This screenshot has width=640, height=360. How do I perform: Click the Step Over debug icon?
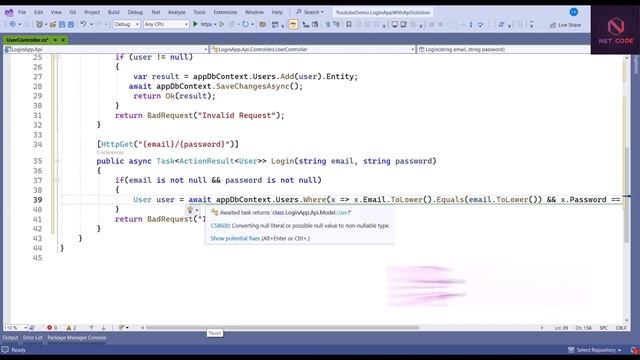point(480,25)
